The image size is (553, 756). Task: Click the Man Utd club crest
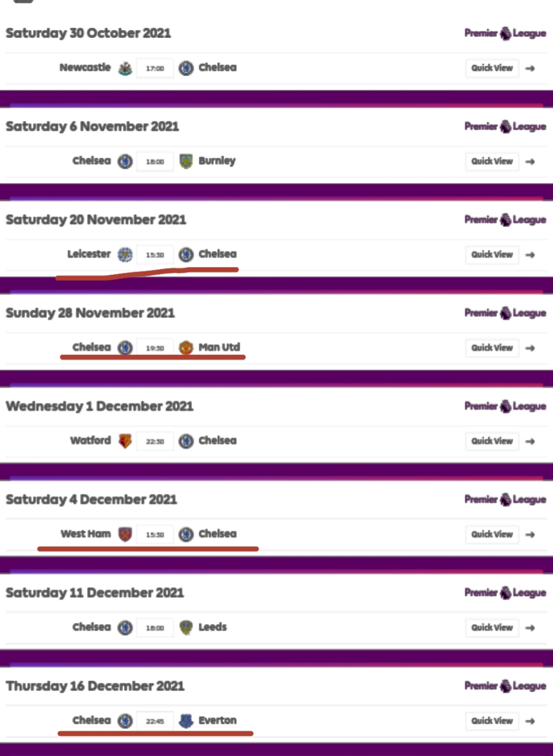coord(185,348)
